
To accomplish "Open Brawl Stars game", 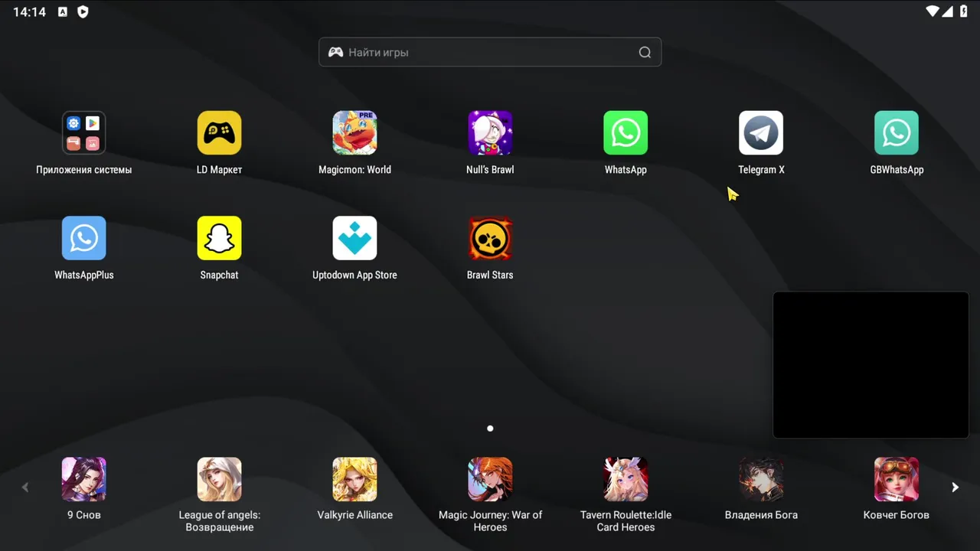I will (490, 238).
